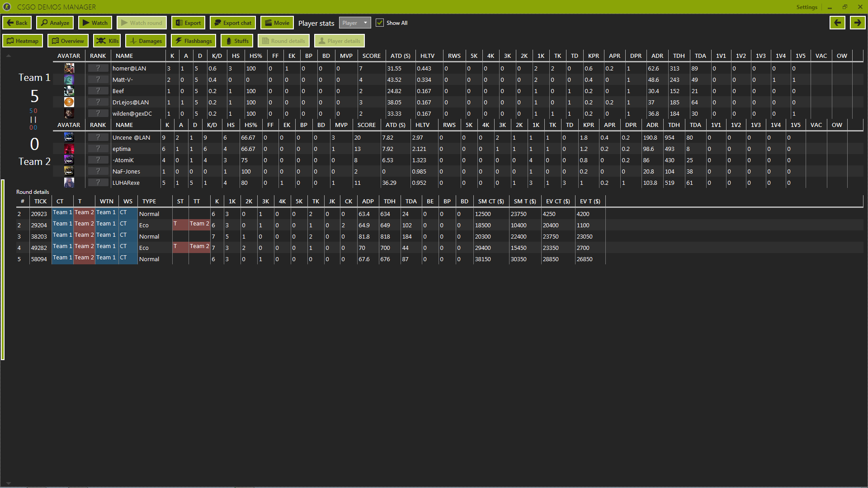Sort round details by TYPE column
Screen dimensions: 868x488
click(155, 201)
